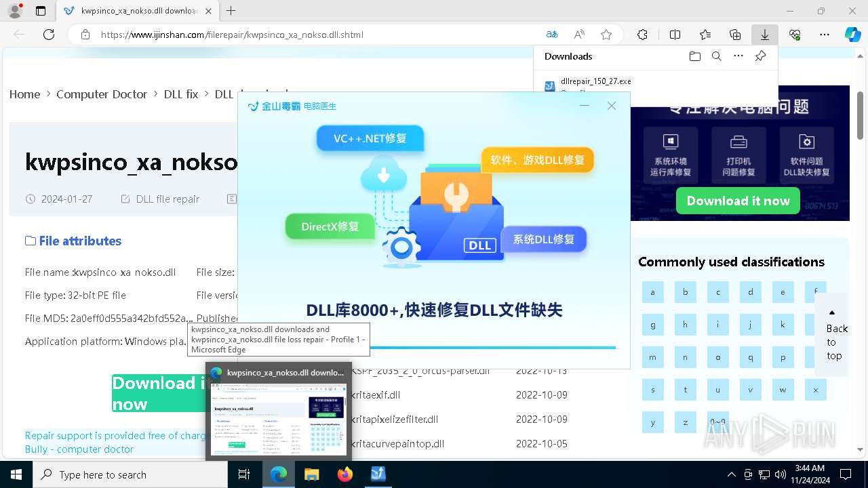Open downloads folder in Downloads panel

point(694,56)
